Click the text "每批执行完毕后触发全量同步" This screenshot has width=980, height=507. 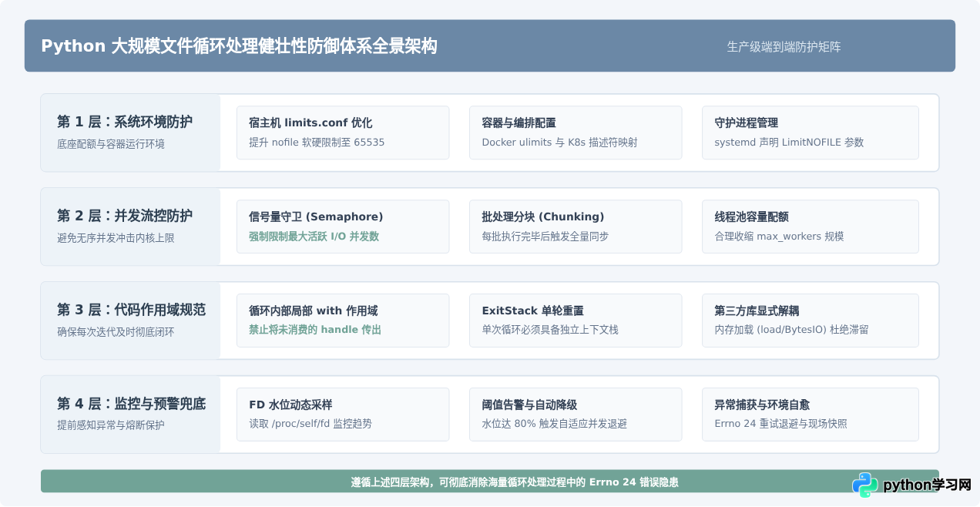[545, 237]
